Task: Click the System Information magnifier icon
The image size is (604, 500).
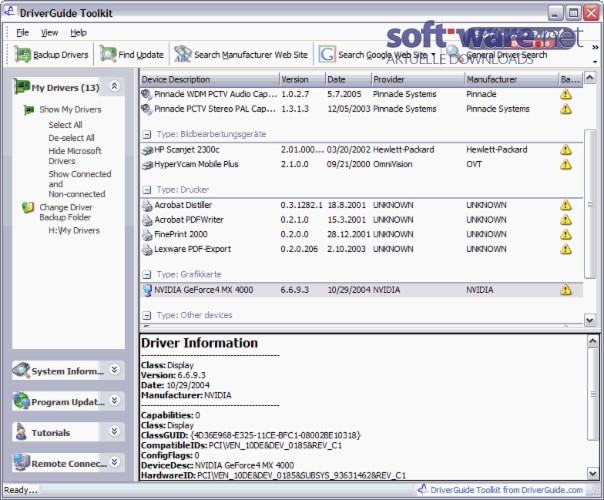Action: click(21, 370)
